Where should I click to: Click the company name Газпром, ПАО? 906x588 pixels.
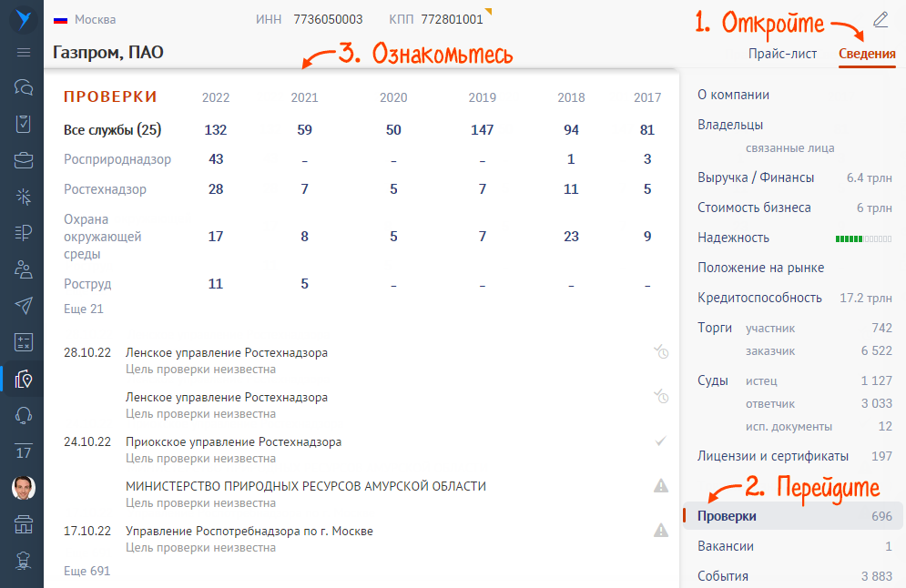108,53
